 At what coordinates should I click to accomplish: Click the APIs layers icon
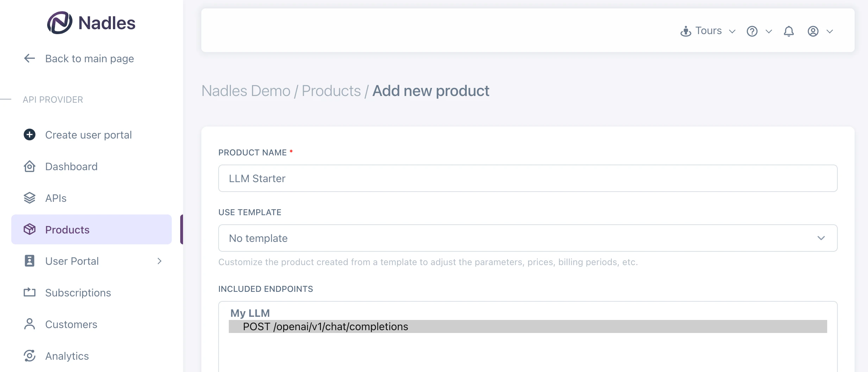coord(30,198)
